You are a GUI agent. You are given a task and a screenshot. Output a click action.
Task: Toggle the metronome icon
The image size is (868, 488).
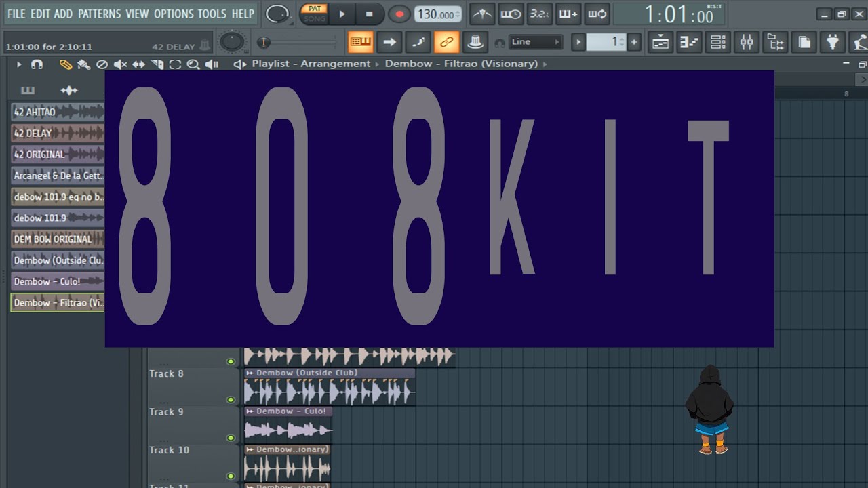pos(482,14)
